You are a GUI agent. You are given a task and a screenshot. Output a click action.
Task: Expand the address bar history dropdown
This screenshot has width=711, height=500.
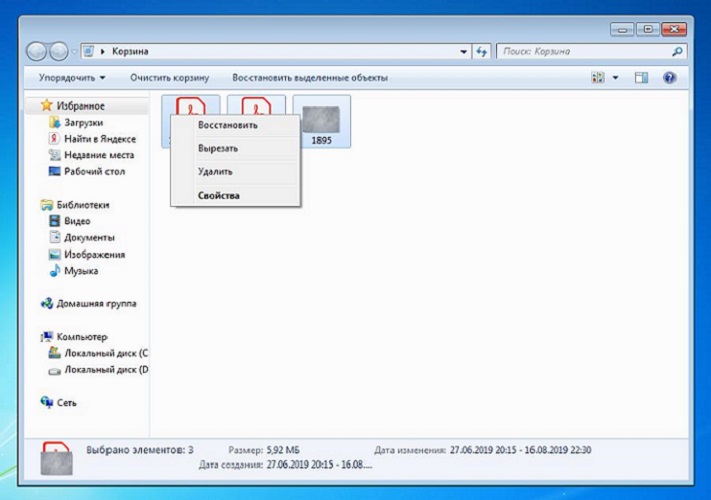tap(463, 52)
